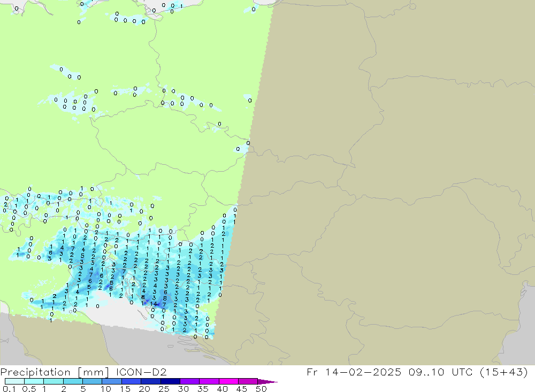Viewport: 535px width, 392px height.
Task: Click the legend label "0.1"
Action: point(9,389)
